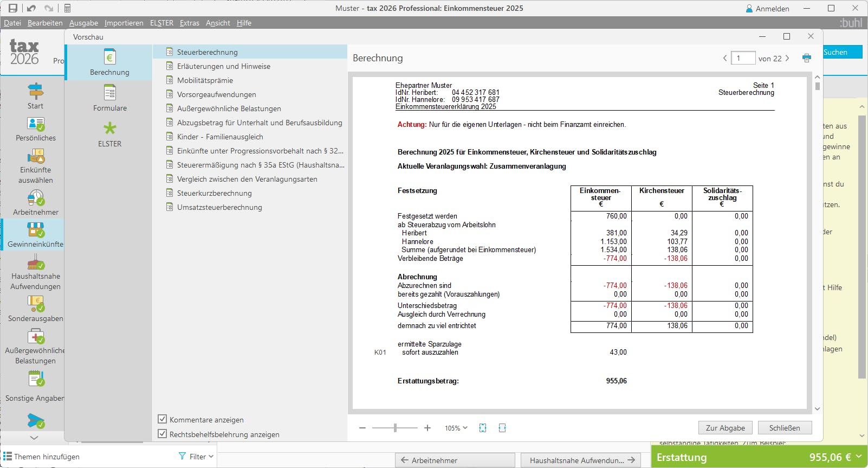Go back to Arbeitnehmer with bottom button

click(455, 460)
